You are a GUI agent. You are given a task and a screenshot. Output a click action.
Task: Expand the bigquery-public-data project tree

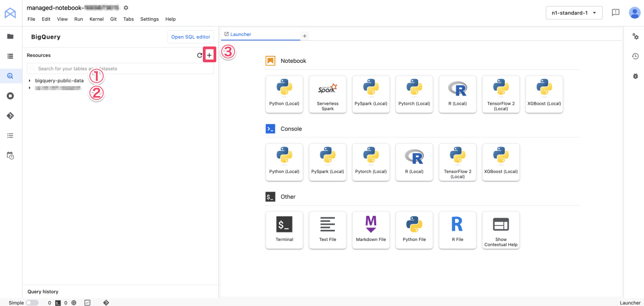tap(30, 81)
